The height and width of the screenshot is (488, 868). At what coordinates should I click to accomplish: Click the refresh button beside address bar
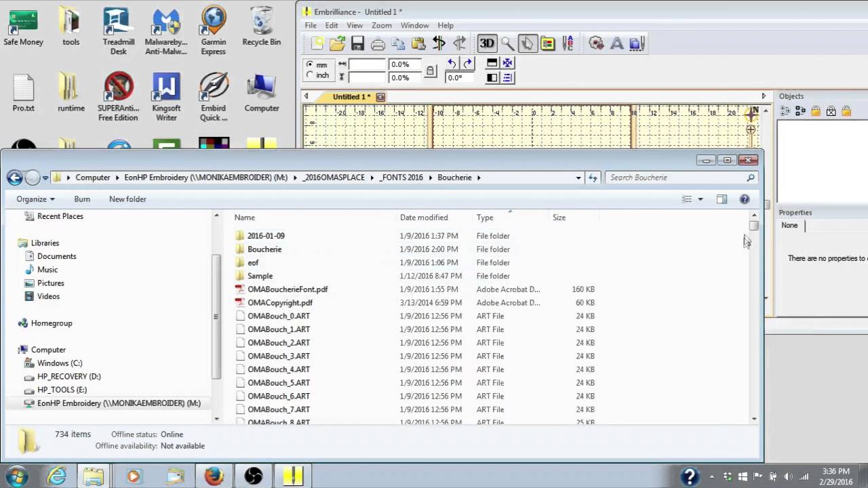coord(593,178)
